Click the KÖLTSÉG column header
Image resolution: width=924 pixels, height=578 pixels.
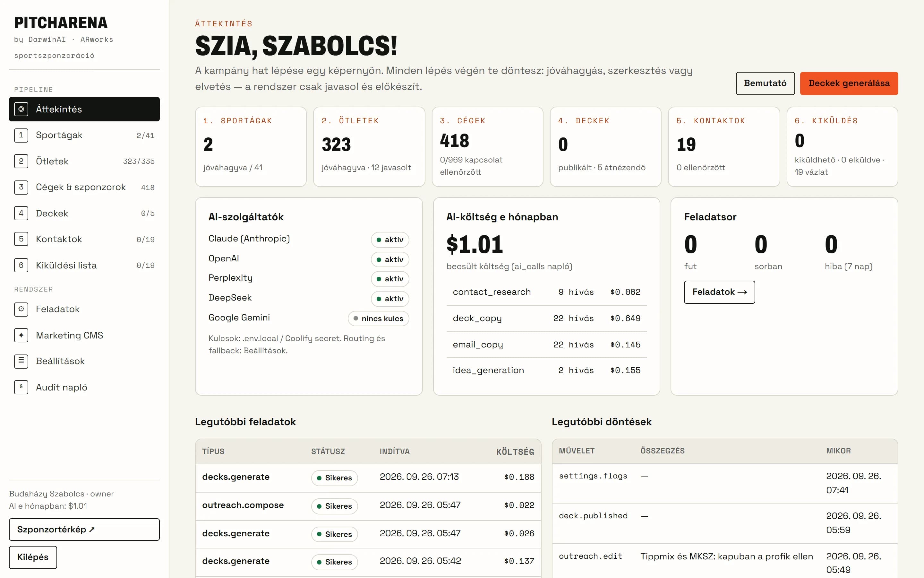(x=515, y=452)
